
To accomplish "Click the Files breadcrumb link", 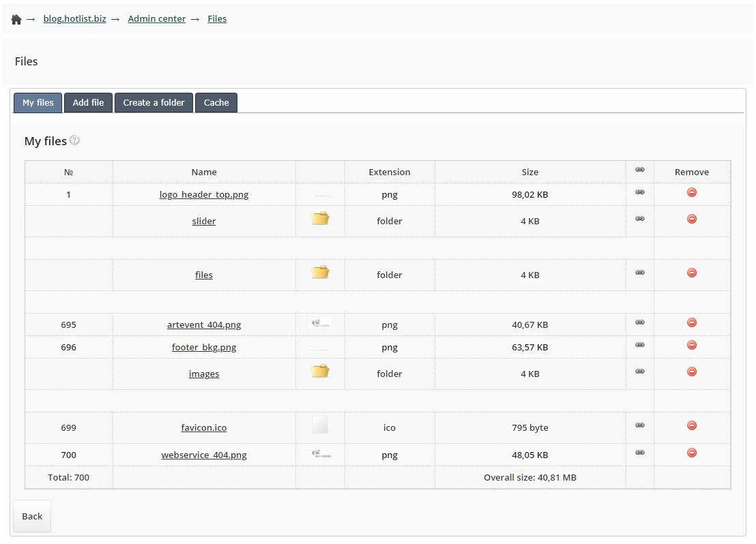I will [x=217, y=19].
